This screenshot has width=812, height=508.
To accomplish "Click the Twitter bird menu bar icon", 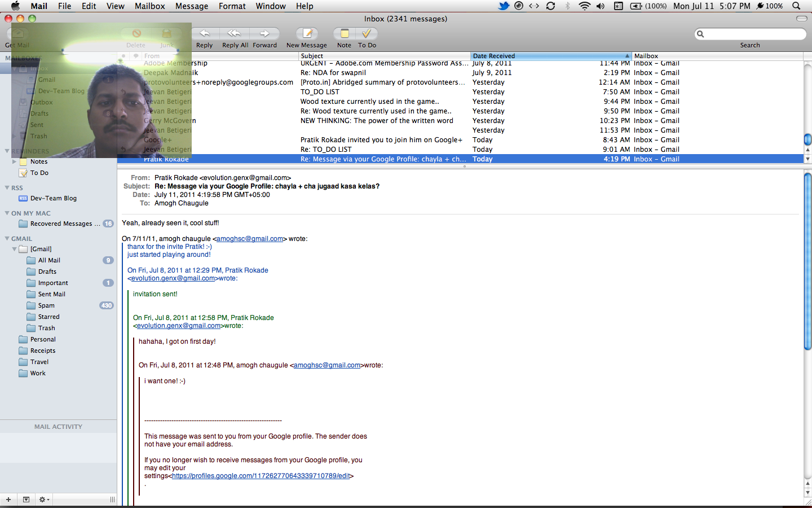I will pos(504,6).
